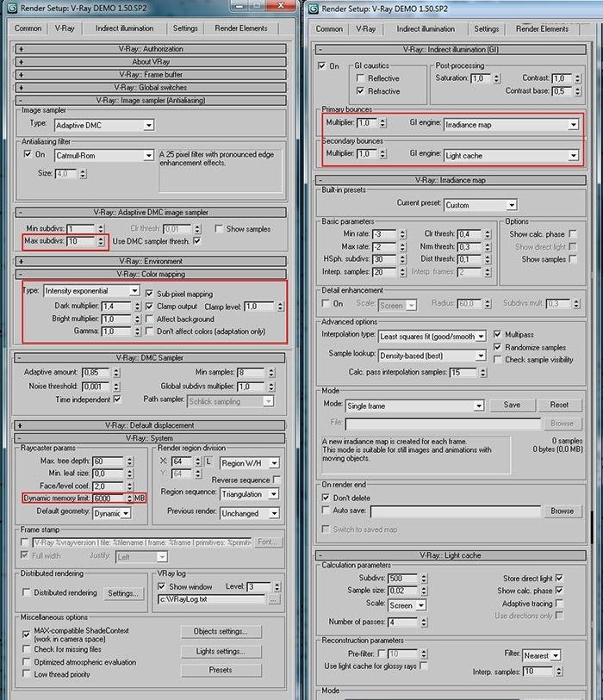Enable the Affect background checkbox
Screen dimensions: 603x700
pyautogui.click(x=149, y=319)
